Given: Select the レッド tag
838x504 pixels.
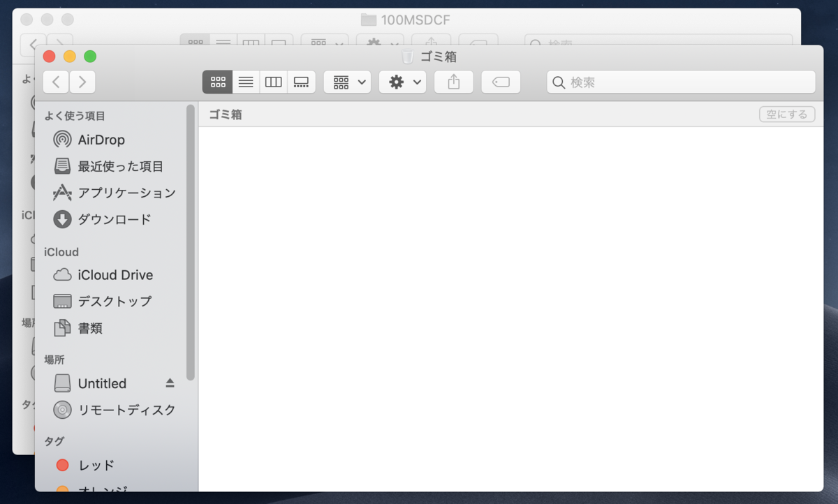Looking at the screenshot, I should click(x=115, y=465).
